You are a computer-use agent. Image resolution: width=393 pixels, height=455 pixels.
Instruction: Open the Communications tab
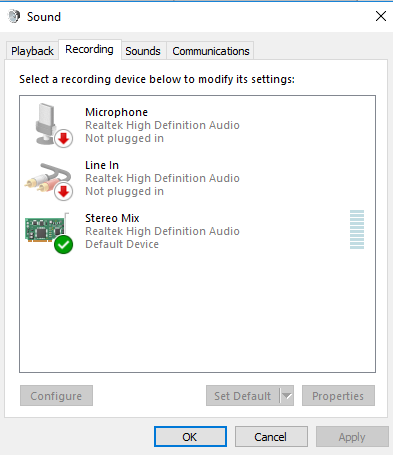tap(211, 51)
